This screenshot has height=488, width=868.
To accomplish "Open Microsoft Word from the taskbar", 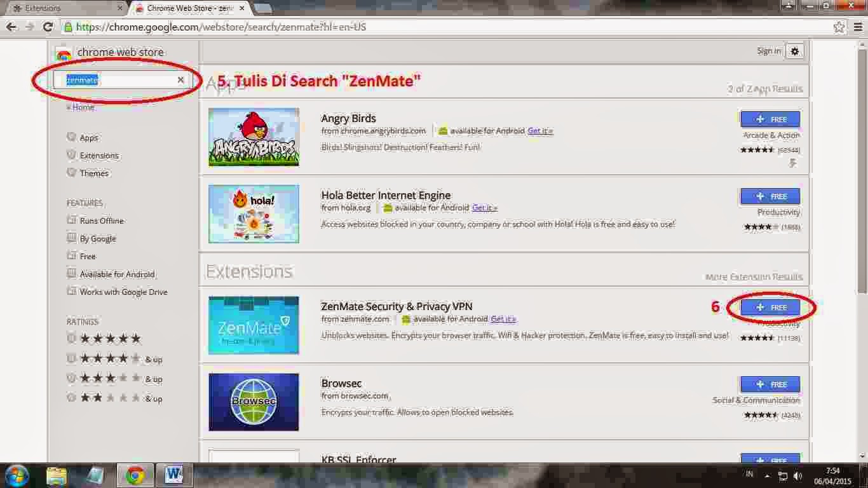I will point(173,475).
